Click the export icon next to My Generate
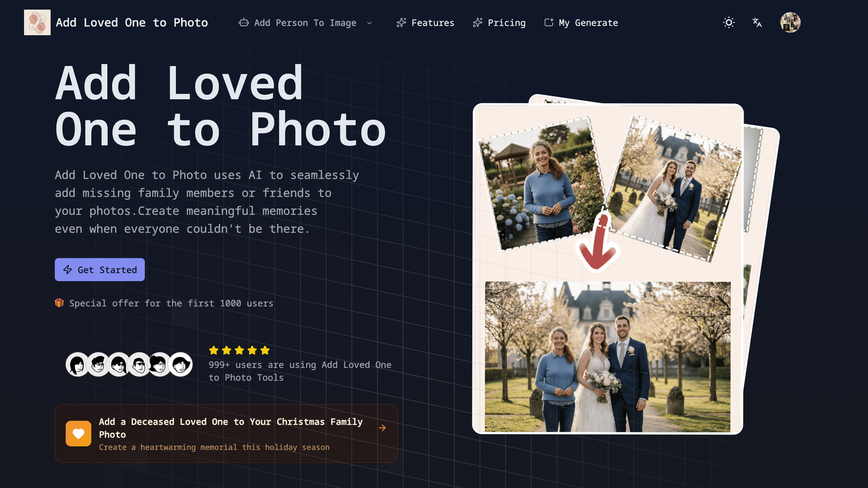 pos(548,22)
